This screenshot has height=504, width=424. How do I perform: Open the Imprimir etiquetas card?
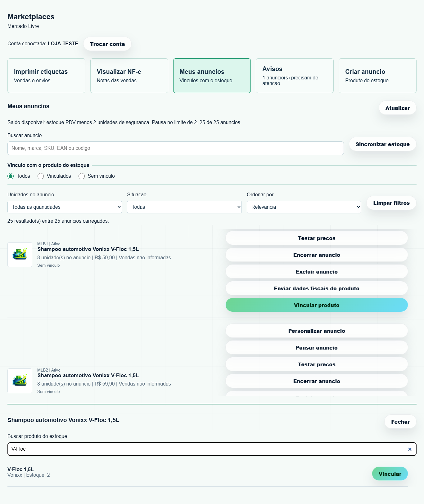tap(46, 76)
